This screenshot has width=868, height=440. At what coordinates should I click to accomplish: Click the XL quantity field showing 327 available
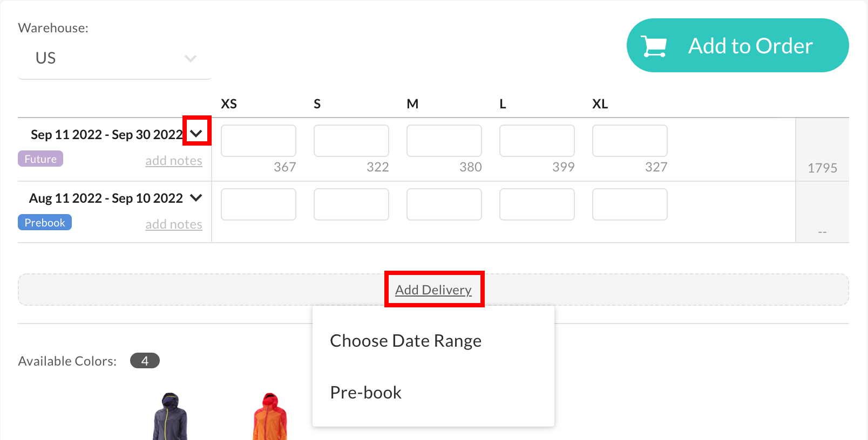629,141
